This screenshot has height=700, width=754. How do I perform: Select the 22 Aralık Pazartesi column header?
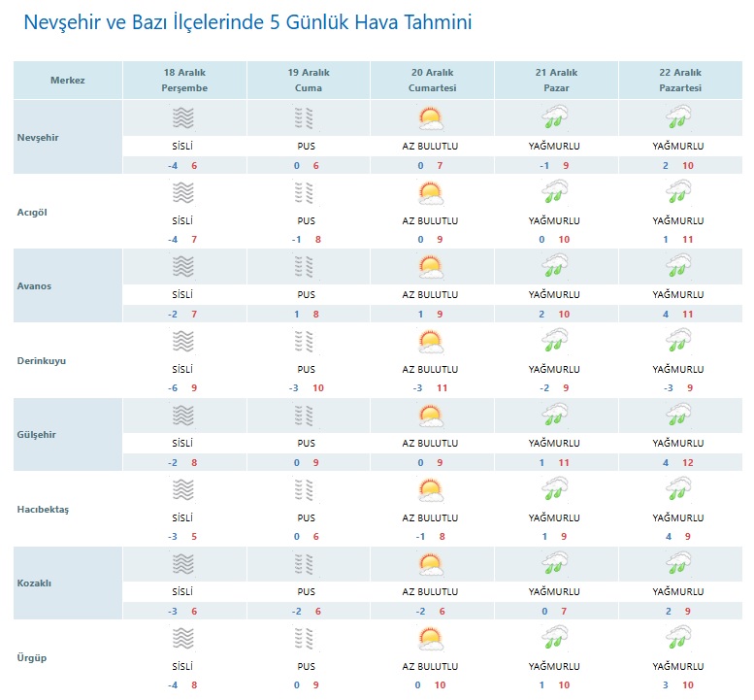(678, 81)
